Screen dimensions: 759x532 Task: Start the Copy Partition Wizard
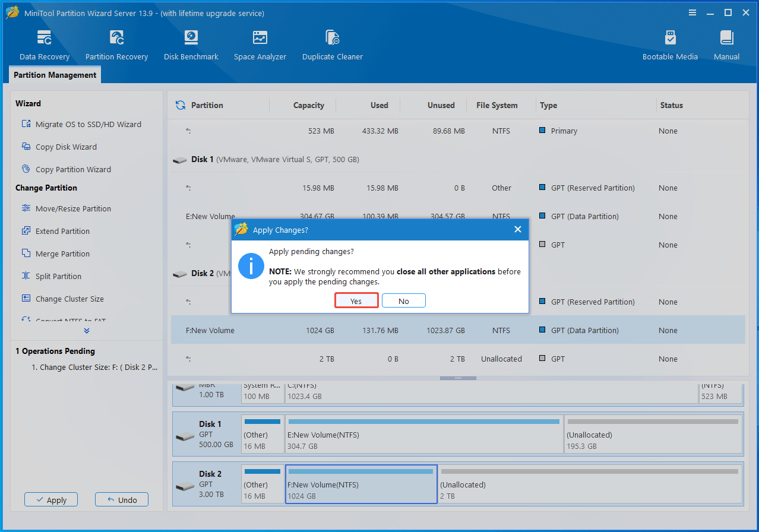tap(66, 169)
